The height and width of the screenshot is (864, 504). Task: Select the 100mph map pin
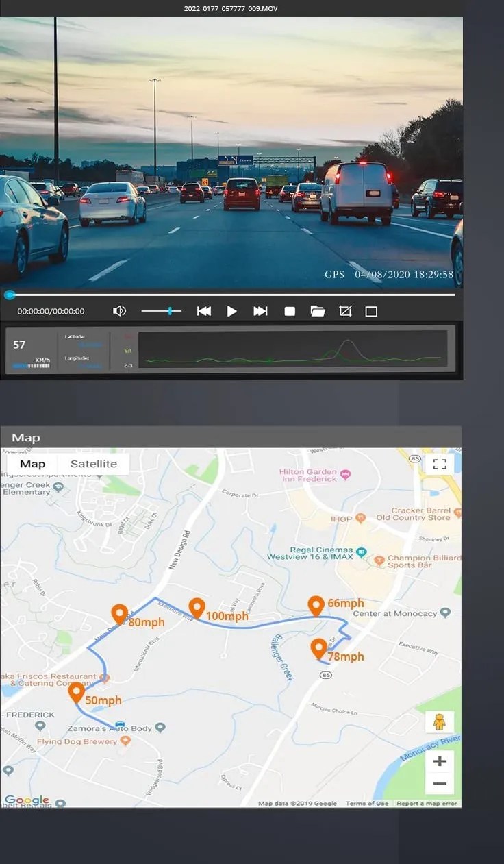(x=197, y=608)
